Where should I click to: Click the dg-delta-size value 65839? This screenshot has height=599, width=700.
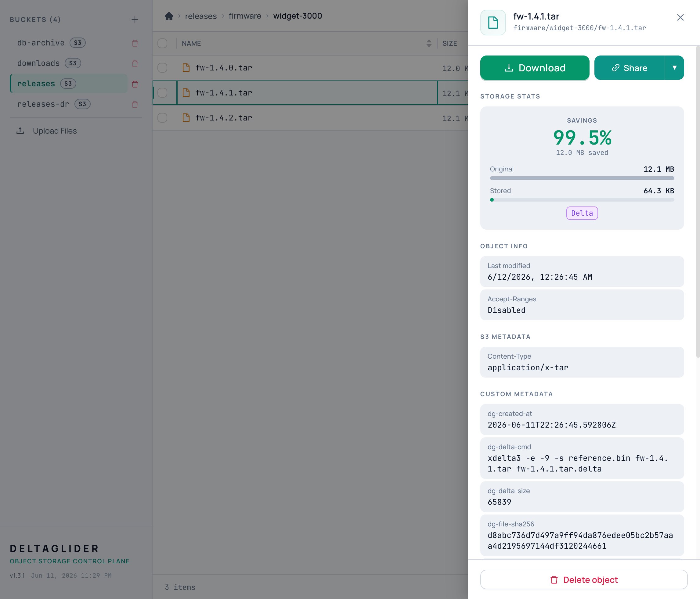499,502
